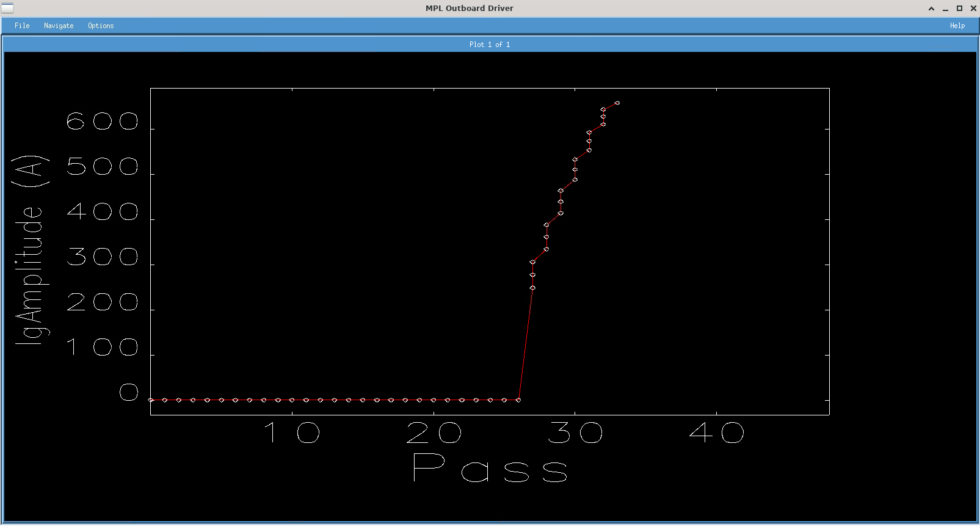Viewport: 980px width, 526px height.
Task: Maximize the MPL Outboard Driver window
Action: [x=959, y=9]
